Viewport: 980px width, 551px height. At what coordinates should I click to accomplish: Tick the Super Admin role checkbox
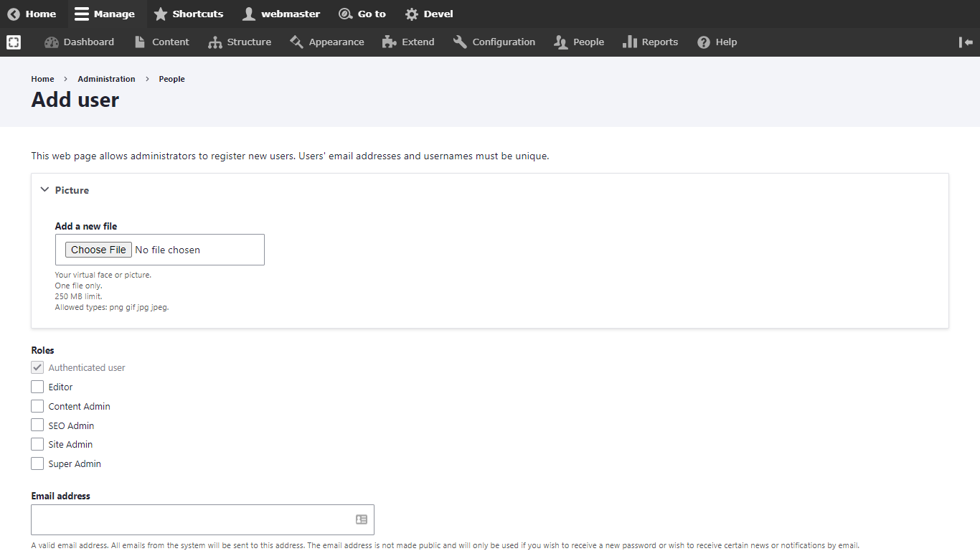tap(37, 463)
